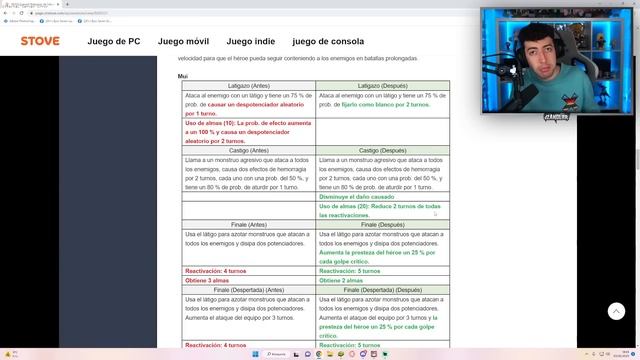Viewport: 640px width, 360px height.
Task: Open the weather widget on taskbar
Action: click(11, 354)
